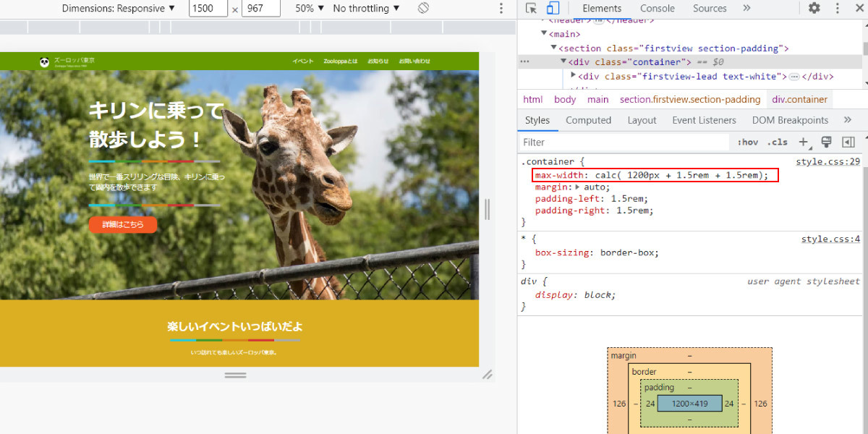Open the Dimensions: Responsive dropdown
Image resolution: width=868 pixels, height=434 pixels.
119,9
